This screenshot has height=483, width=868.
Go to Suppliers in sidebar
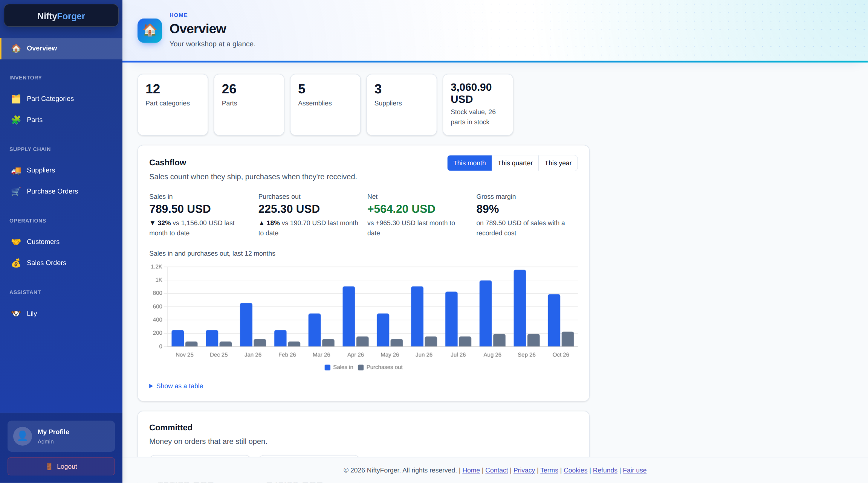[61, 170]
